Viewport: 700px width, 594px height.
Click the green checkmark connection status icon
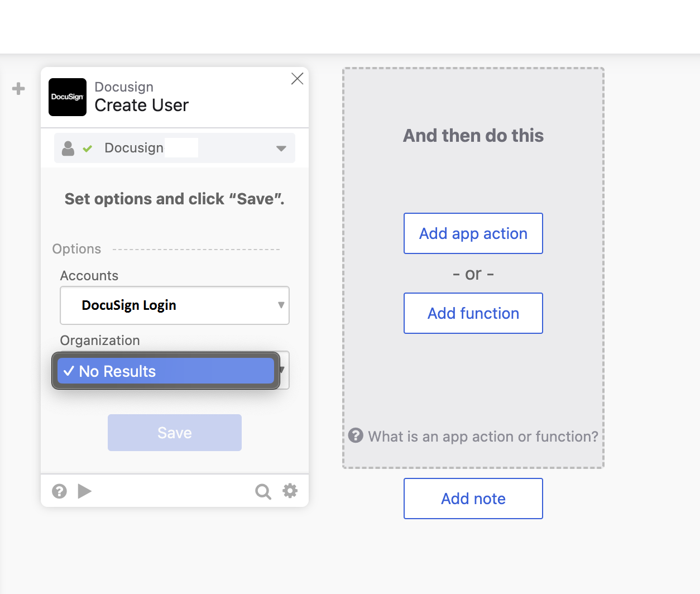click(88, 148)
